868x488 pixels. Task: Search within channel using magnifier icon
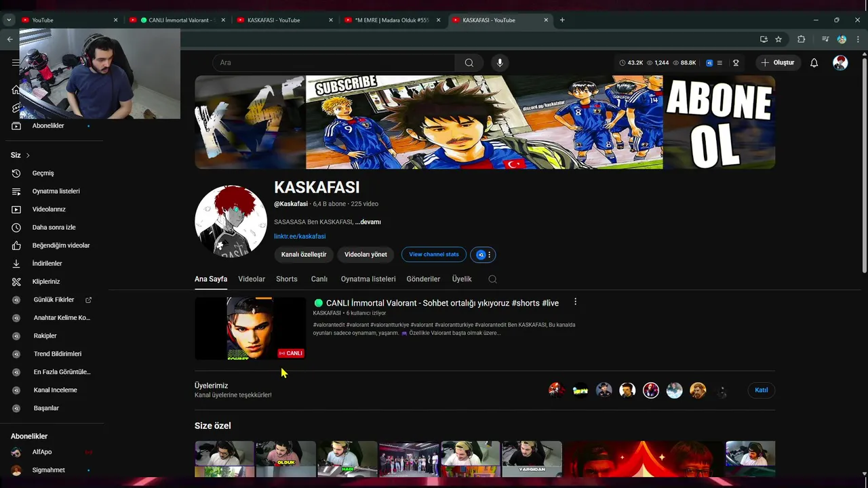tap(492, 279)
